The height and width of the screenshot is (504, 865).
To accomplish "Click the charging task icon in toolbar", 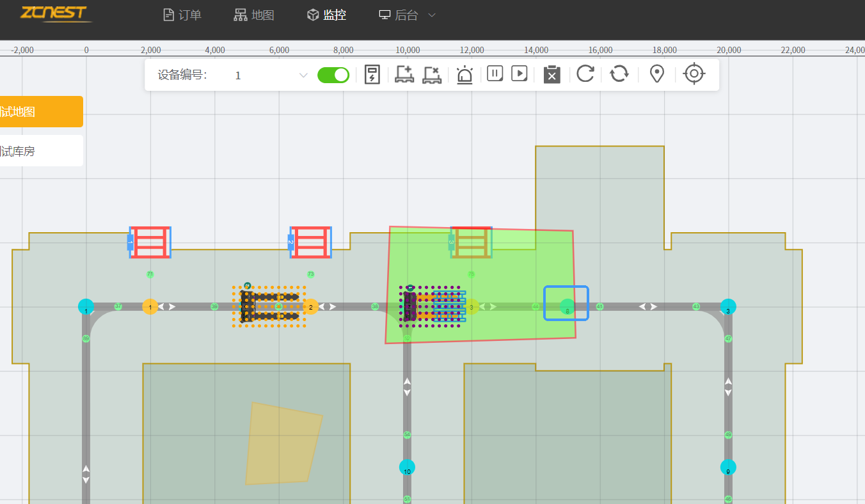I will [372, 74].
